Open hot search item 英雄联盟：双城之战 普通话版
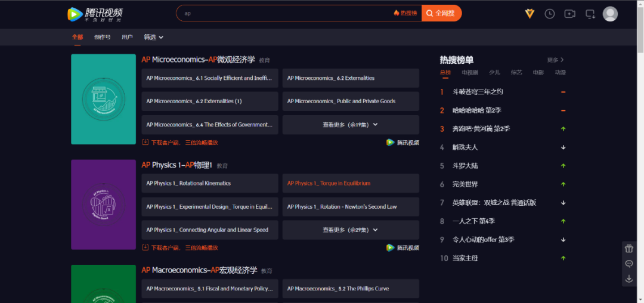Image resolution: width=644 pixels, height=303 pixels. click(x=494, y=203)
